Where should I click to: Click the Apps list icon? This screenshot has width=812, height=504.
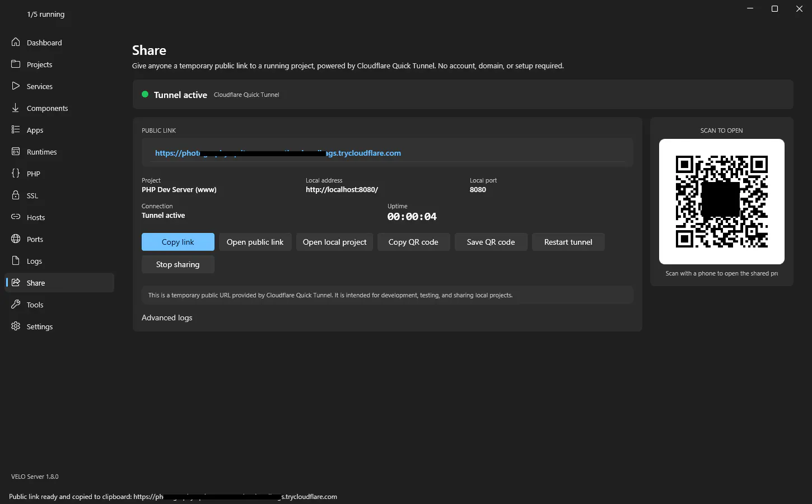(x=16, y=130)
